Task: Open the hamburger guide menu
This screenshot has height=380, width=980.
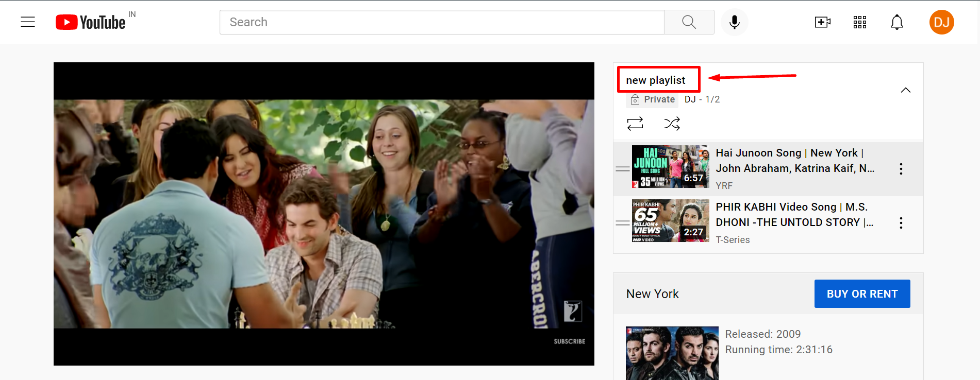Action: click(x=28, y=22)
